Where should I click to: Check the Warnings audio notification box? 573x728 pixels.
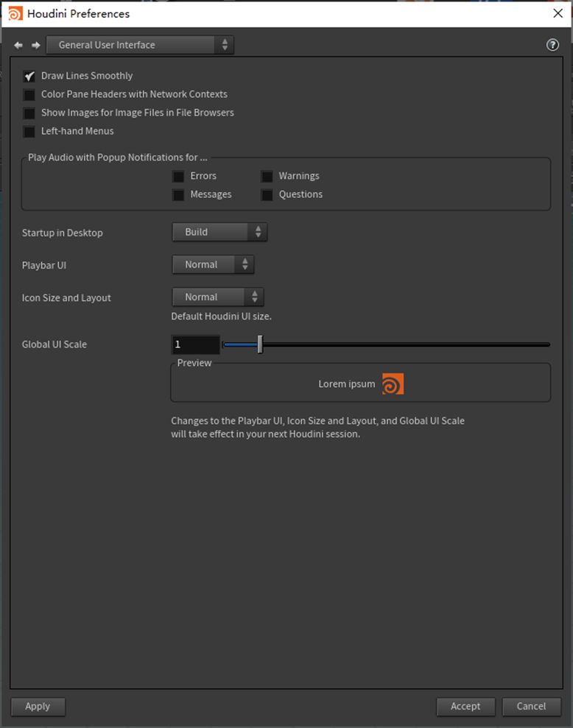(267, 177)
